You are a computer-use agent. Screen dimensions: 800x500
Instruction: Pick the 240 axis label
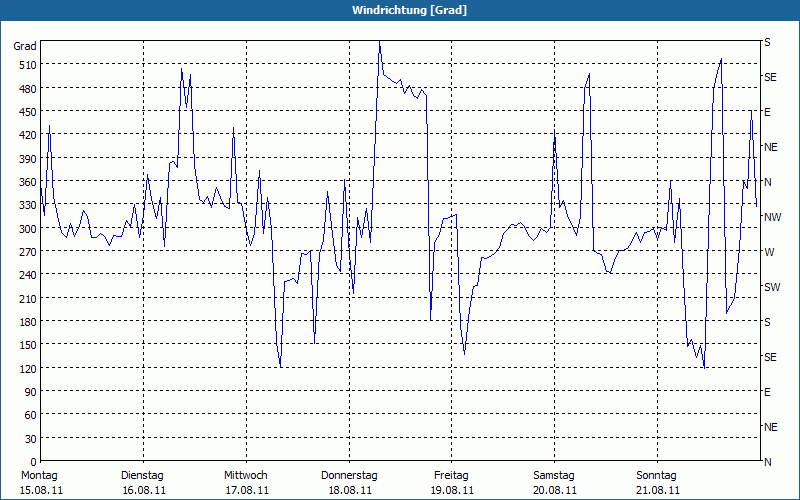(28, 275)
